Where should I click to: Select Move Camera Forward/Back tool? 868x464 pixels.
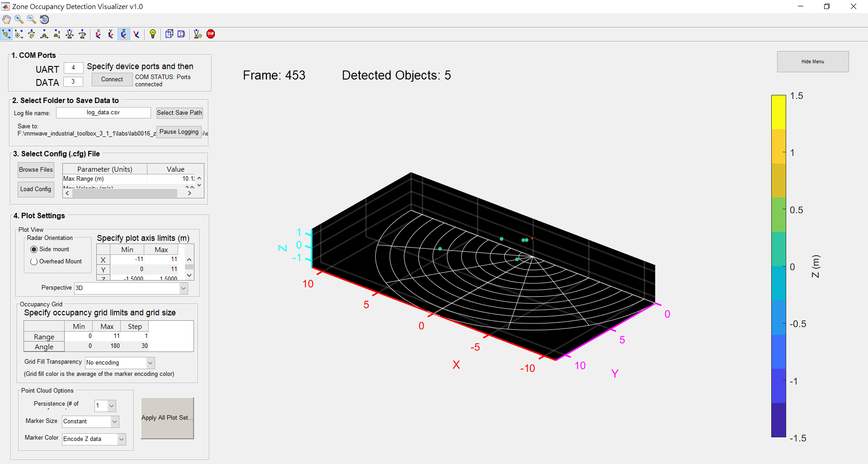(x=57, y=34)
